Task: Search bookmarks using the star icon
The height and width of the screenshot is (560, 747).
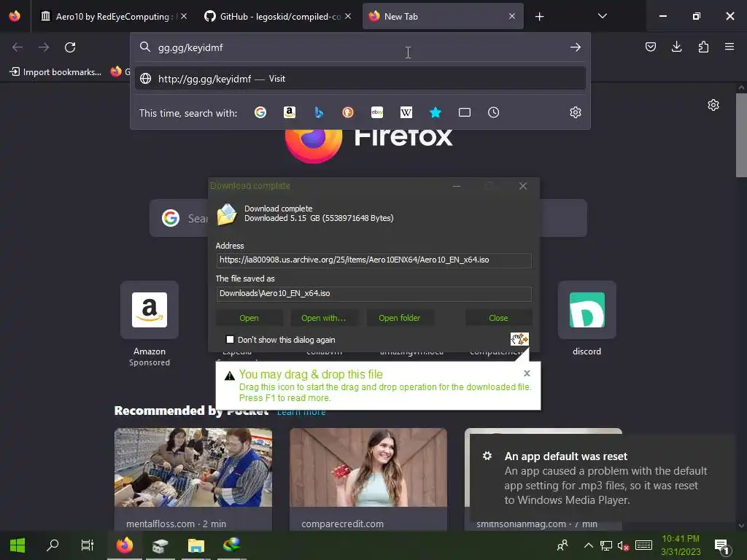Action: (x=435, y=112)
